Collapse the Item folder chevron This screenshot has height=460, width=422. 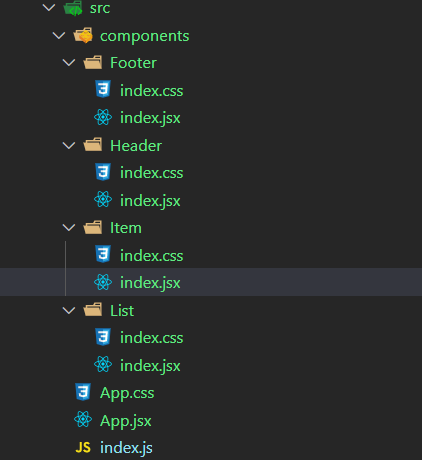[x=69, y=228]
